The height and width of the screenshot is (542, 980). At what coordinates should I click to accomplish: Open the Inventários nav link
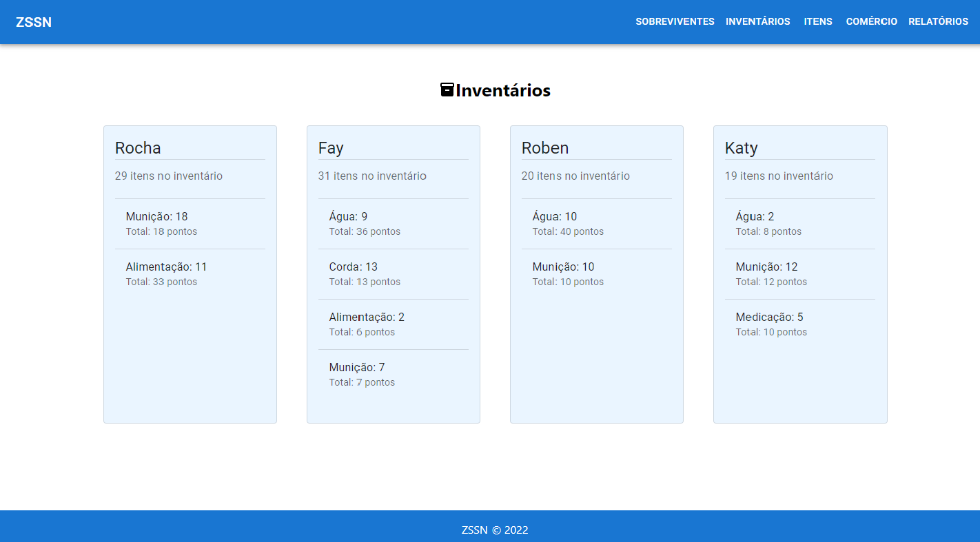coord(757,21)
